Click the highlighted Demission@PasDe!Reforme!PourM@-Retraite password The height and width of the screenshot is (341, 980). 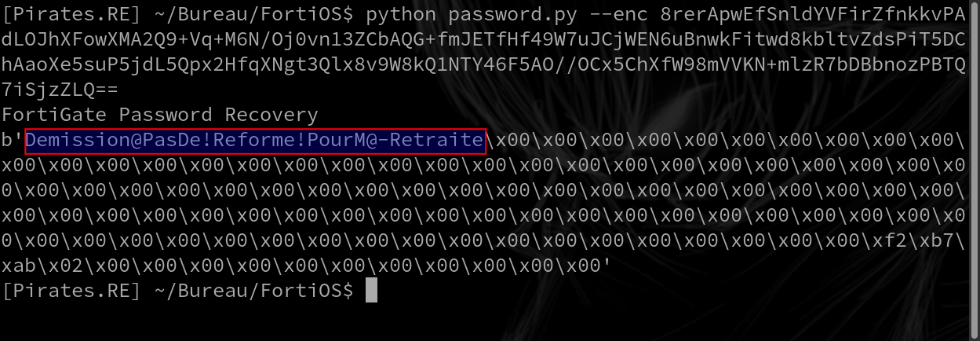tap(256, 141)
